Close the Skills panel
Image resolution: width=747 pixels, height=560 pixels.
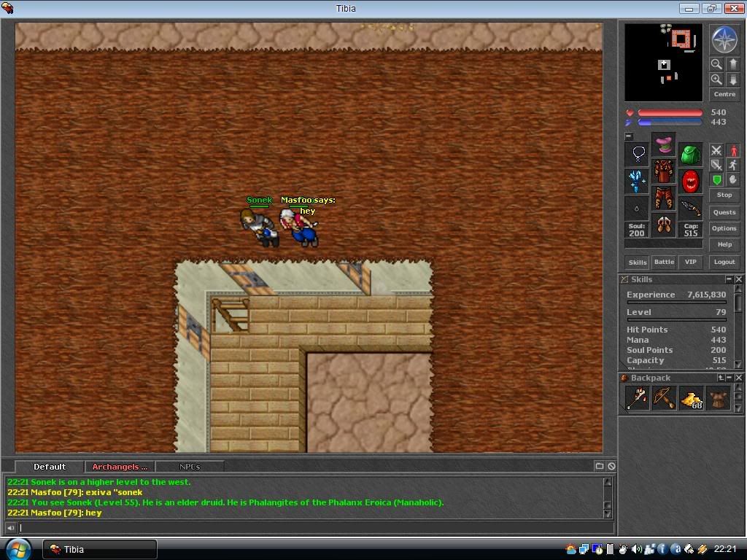pyautogui.click(x=738, y=279)
